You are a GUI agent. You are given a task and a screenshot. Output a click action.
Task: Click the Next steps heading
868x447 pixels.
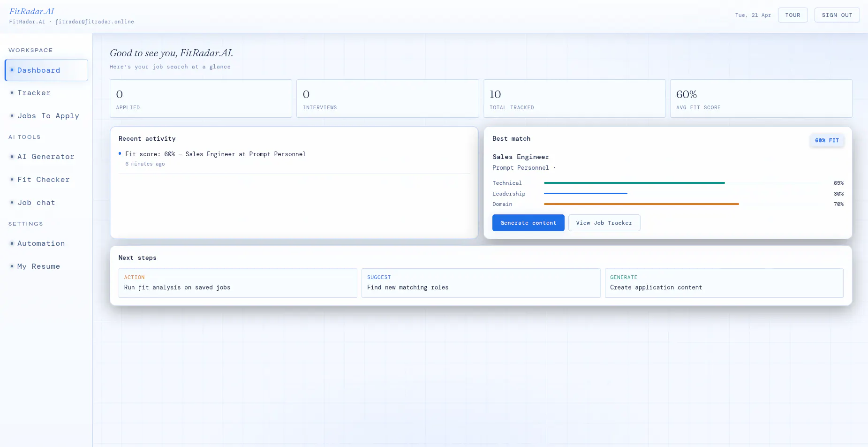pyautogui.click(x=137, y=258)
